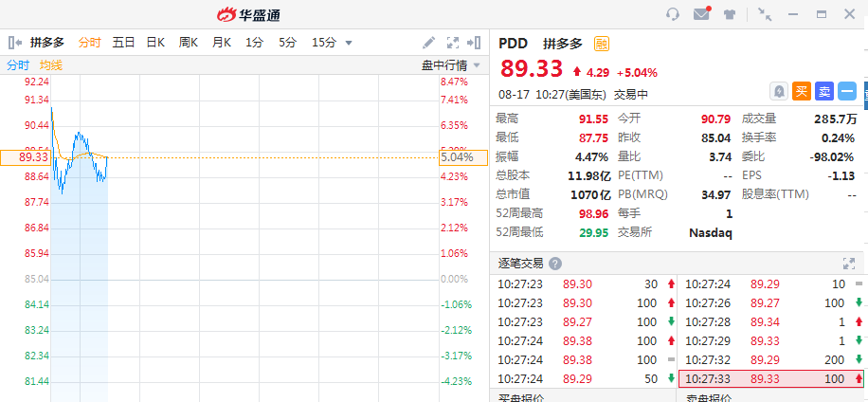
Task: Open help for 逐笔交易
Action: [x=555, y=264]
